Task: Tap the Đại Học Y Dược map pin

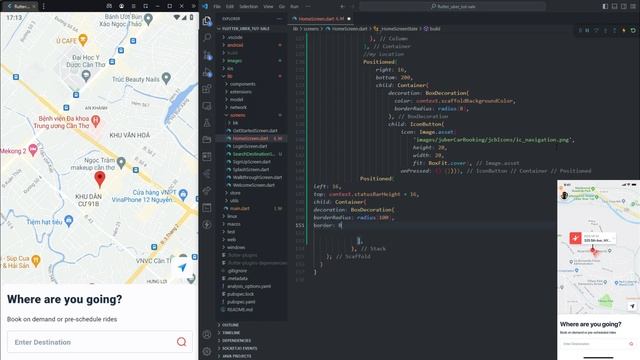Action: [x=86, y=76]
